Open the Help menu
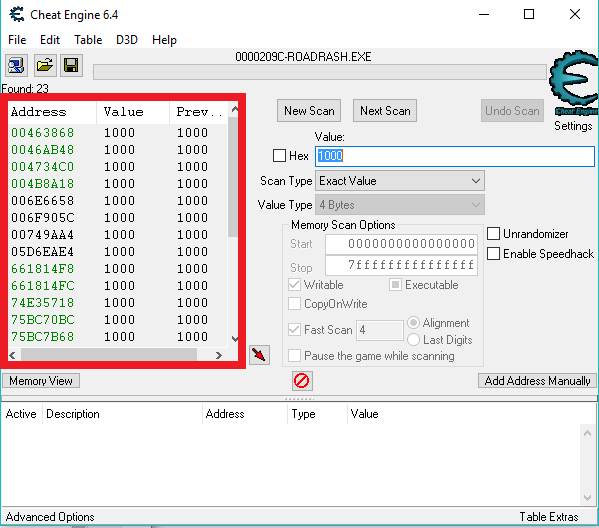Image resolution: width=599 pixels, height=528 pixels. pos(164,40)
